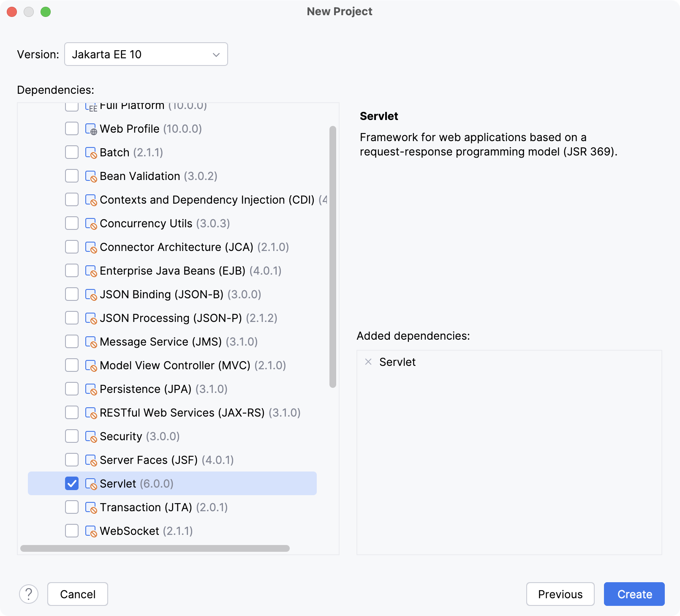This screenshot has height=616, width=680.
Task: Click the WebSocket specification icon
Action: click(90, 531)
